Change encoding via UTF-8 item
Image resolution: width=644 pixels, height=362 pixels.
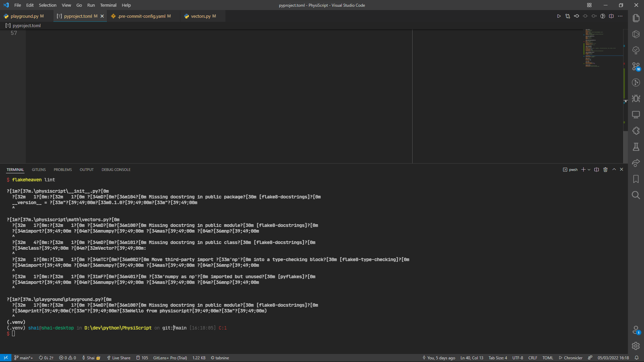point(518,358)
